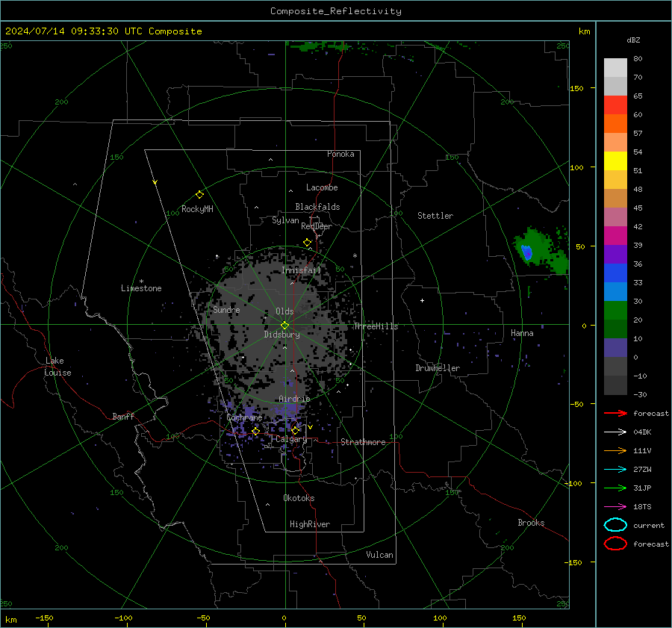Screen dimensions: 672x628
Task: Click the Blackfalds town label
Action: [317, 207]
